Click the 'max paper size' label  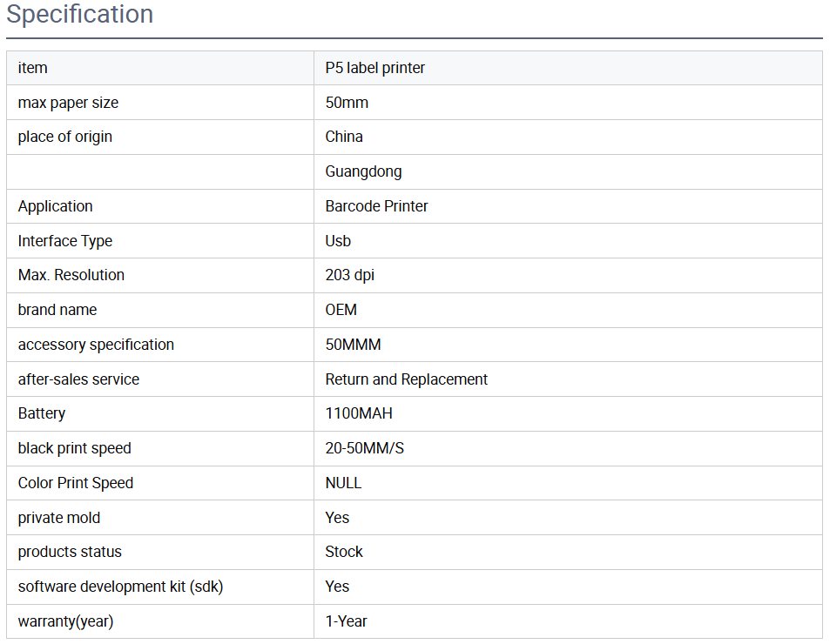click(x=68, y=103)
